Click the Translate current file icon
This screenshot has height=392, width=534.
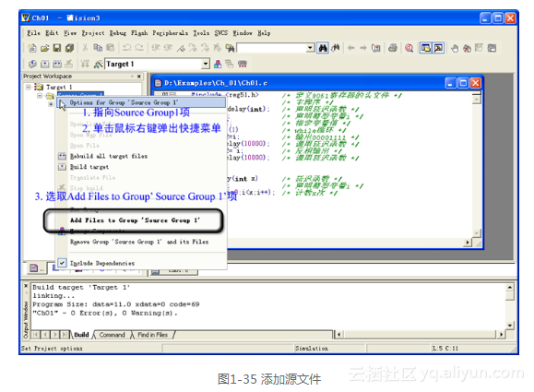pos(32,64)
